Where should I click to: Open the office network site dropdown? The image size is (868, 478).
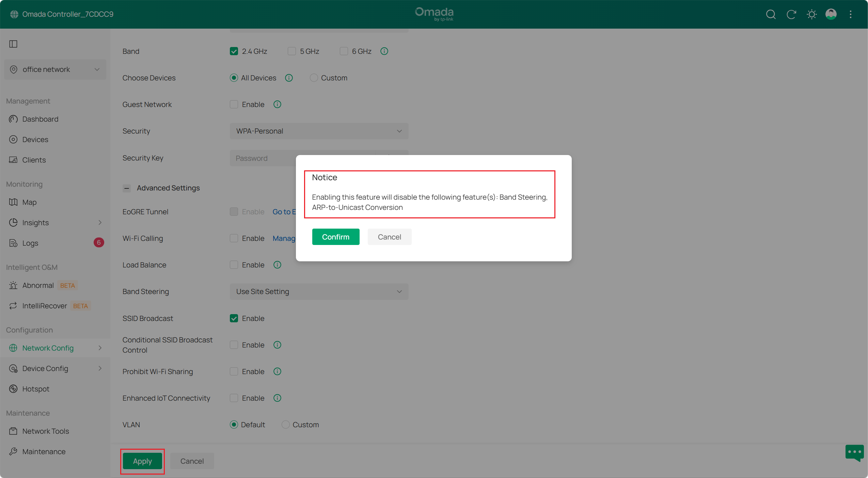[x=55, y=70]
